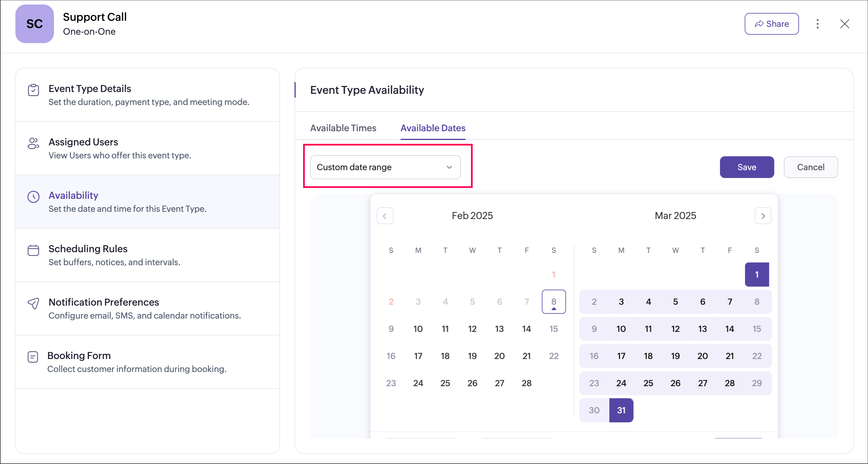868x464 pixels.
Task: Click the Availability clock icon
Action: [x=33, y=197]
